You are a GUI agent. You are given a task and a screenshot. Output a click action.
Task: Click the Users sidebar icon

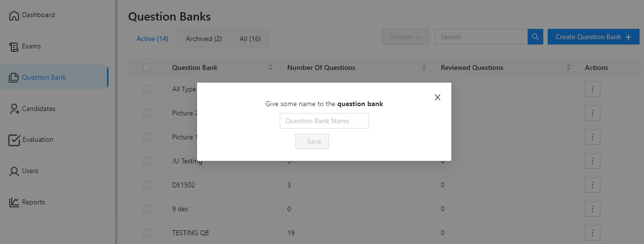tap(14, 172)
